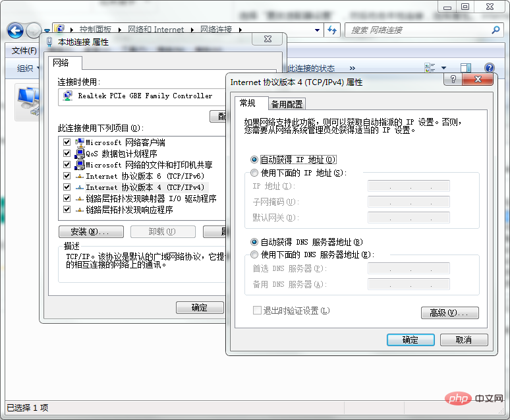Toggle the TCP/IPv4 checkbox
Screen dimensions: 510x420
click(67, 187)
